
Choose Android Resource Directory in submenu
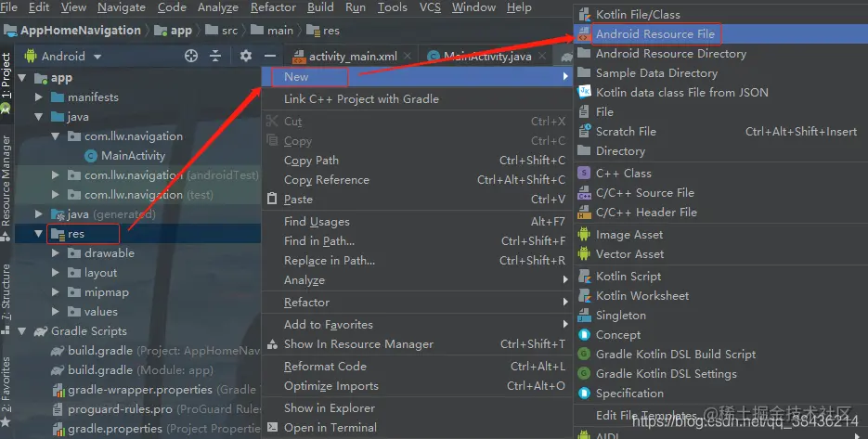(720, 54)
